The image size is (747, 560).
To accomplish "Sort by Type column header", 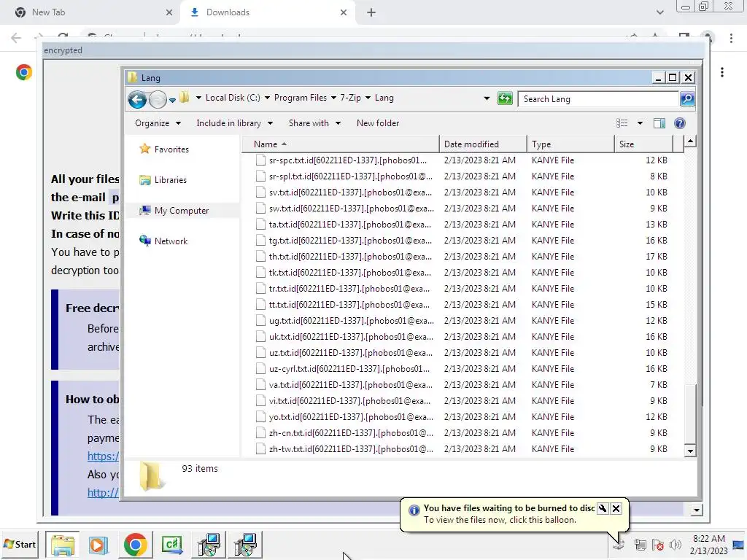I will [x=570, y=144].
